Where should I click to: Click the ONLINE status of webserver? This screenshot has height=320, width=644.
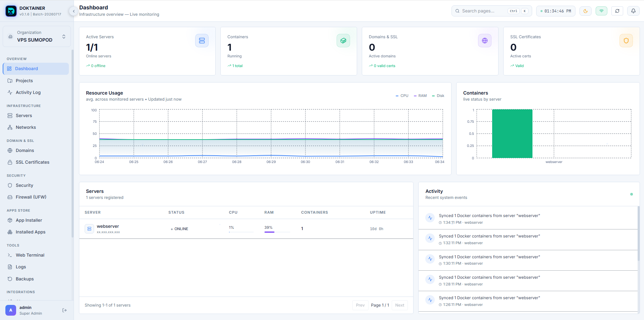pyautogui.click(x=179, y=229)
